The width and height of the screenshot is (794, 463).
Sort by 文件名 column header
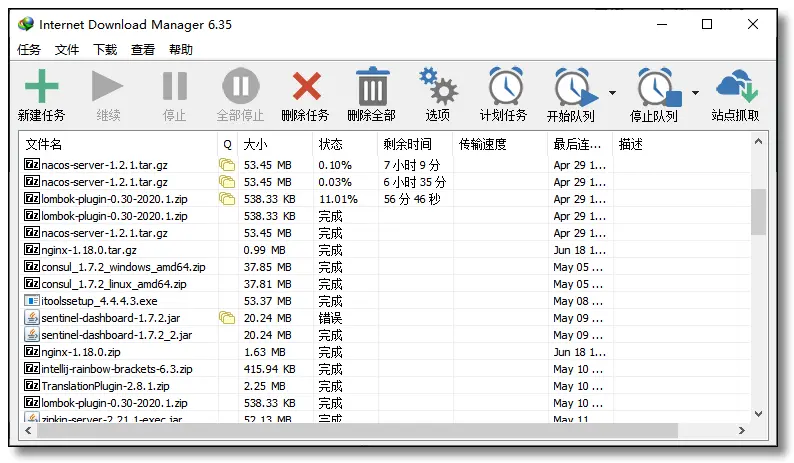click(x=118, y=144)
